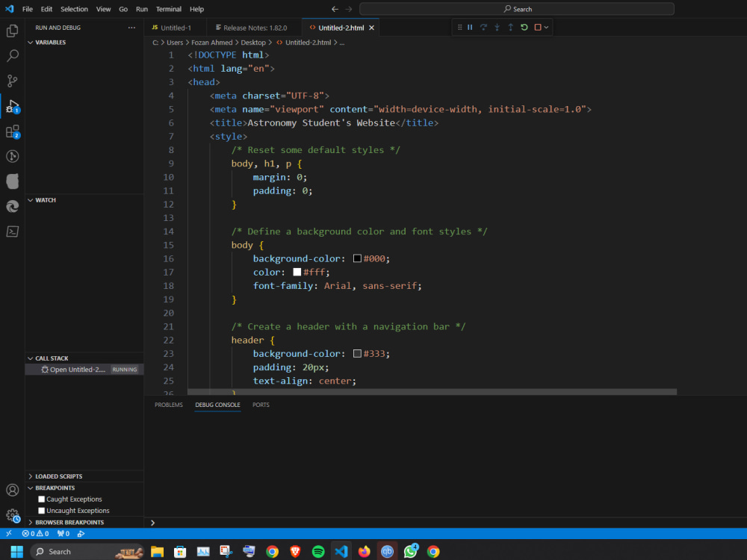Click the editor horizontal scrollbar
747x560 pixels.
[x=432, y=392]
